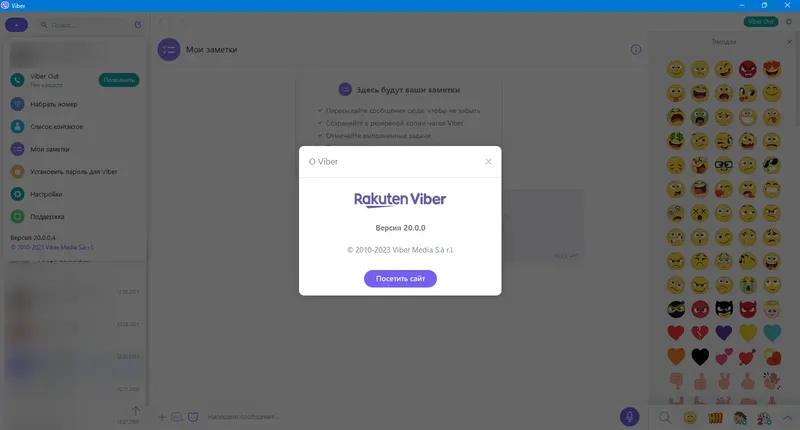The height and width of the screenshot is (430, 800).
Task: Click the plus attach icon in message bar
Action: coord(162,417)
